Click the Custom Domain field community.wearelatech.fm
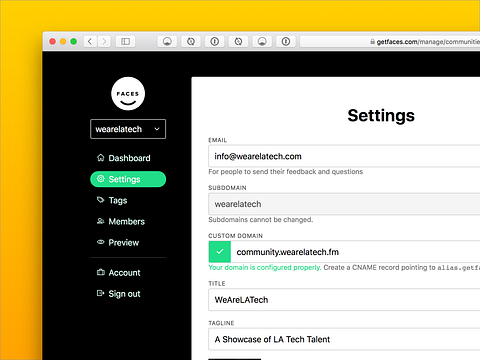Viewport: 480px width, 360px height. point(355,252)
